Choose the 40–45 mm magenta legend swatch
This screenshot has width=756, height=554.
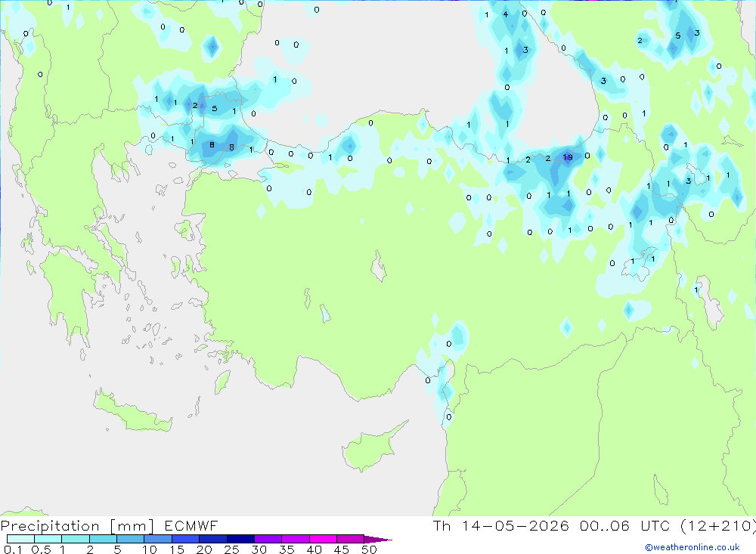tap(323, 539)
